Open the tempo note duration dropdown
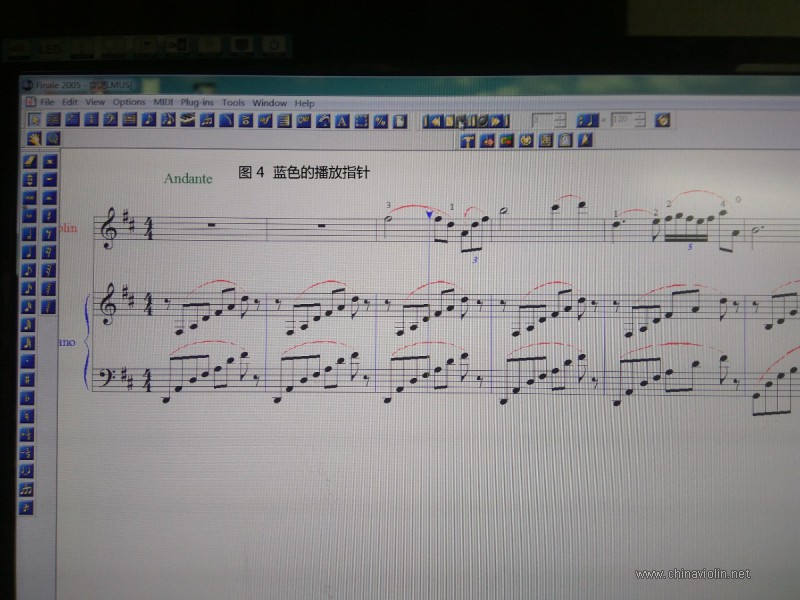Screen dimensions: 800x600 coord(588,121)
